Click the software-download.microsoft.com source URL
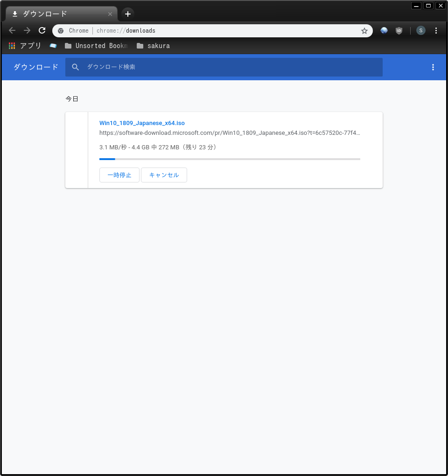Viewport: 448px width, 476px height. coord(230,133)
